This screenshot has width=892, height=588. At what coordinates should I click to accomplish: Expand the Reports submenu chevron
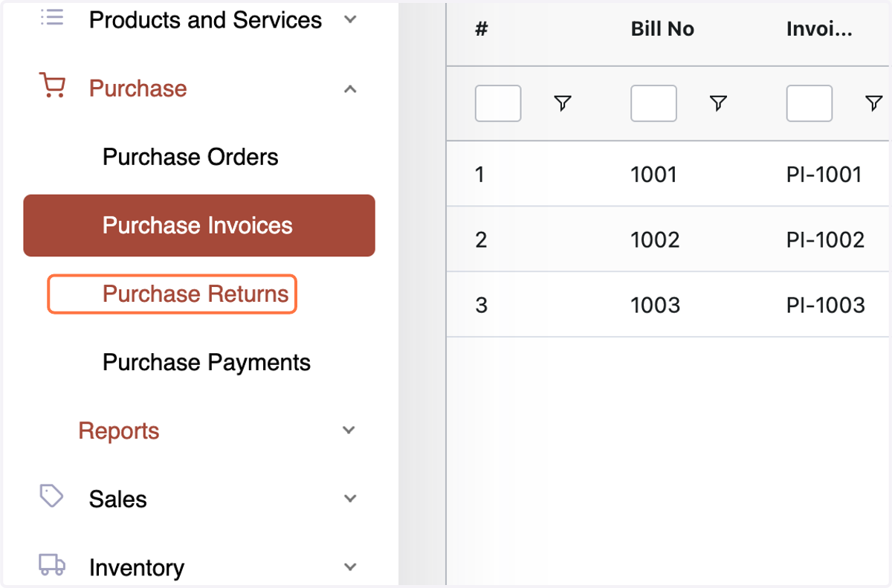(x=349, y=430)
